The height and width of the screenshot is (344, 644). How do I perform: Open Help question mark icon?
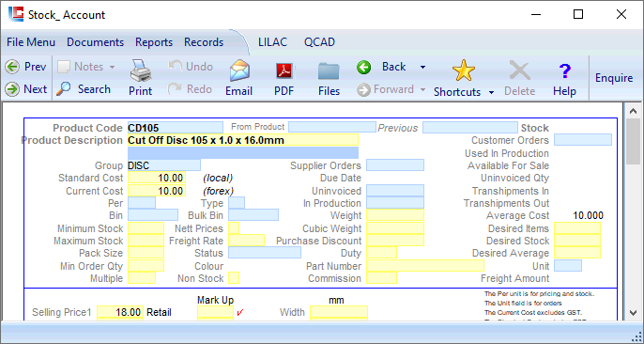565,71
